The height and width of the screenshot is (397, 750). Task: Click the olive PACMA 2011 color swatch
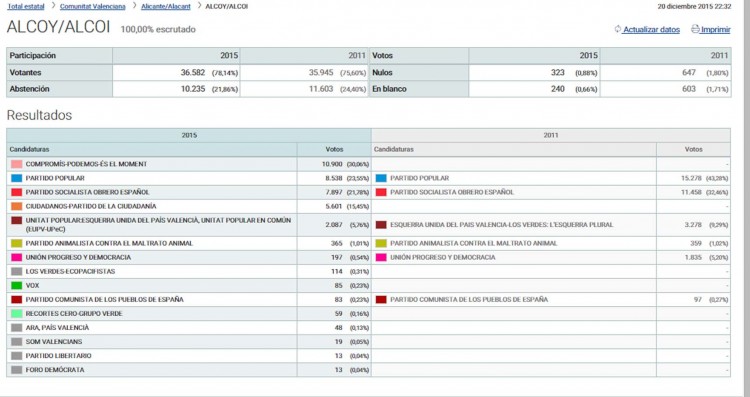tap(381, 243)
